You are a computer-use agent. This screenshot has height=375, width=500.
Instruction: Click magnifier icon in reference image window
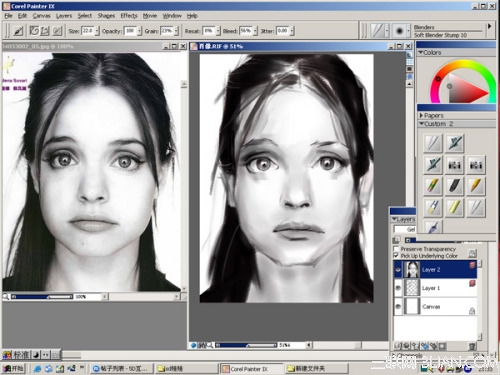coord(6,296)
